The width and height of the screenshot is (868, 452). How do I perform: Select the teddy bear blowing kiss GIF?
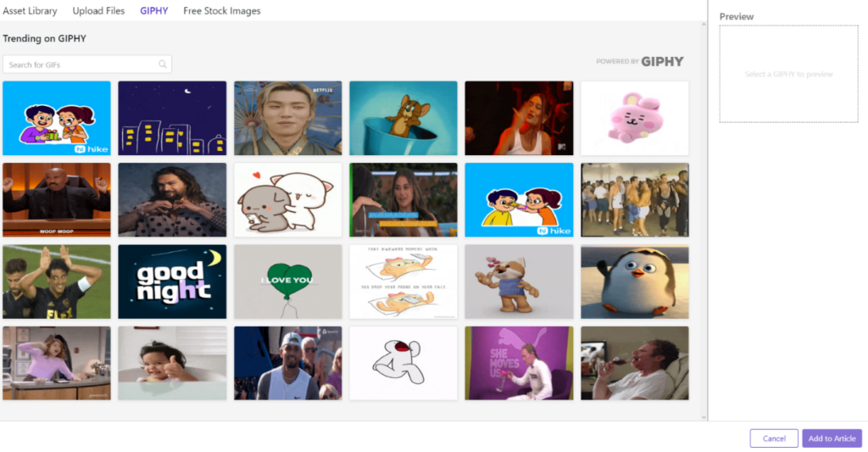coord(520,282)
